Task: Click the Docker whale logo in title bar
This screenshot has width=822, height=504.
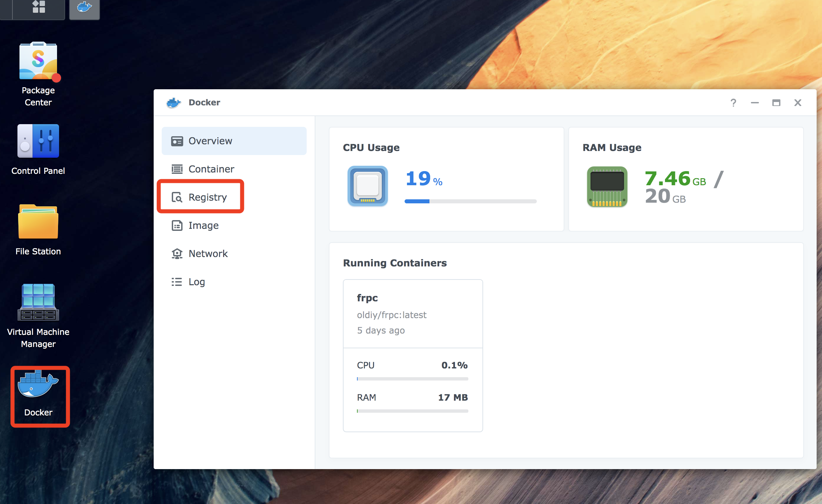Action: pyautogui.click(x=173, y=102)
